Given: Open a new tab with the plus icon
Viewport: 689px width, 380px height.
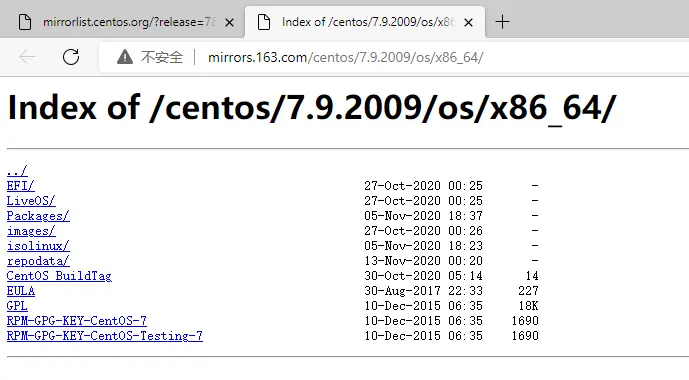Looking at the screenshot, I should coord(502,22).
